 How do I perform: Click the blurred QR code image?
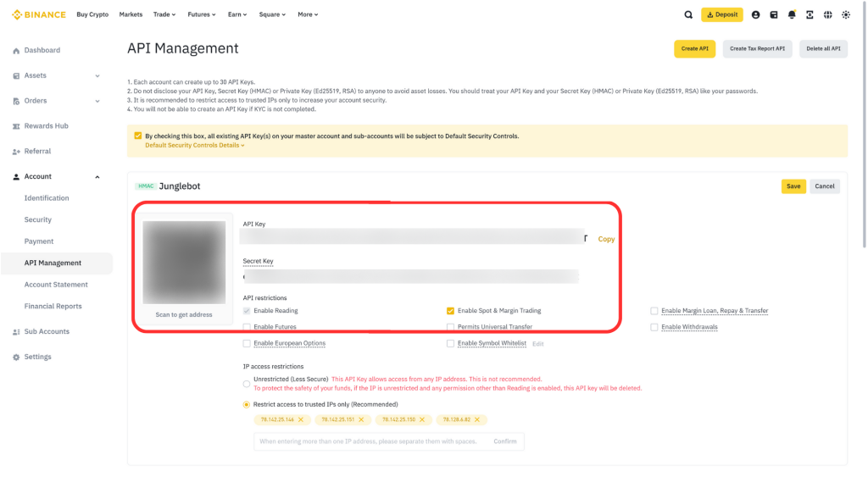coord(184,263)
